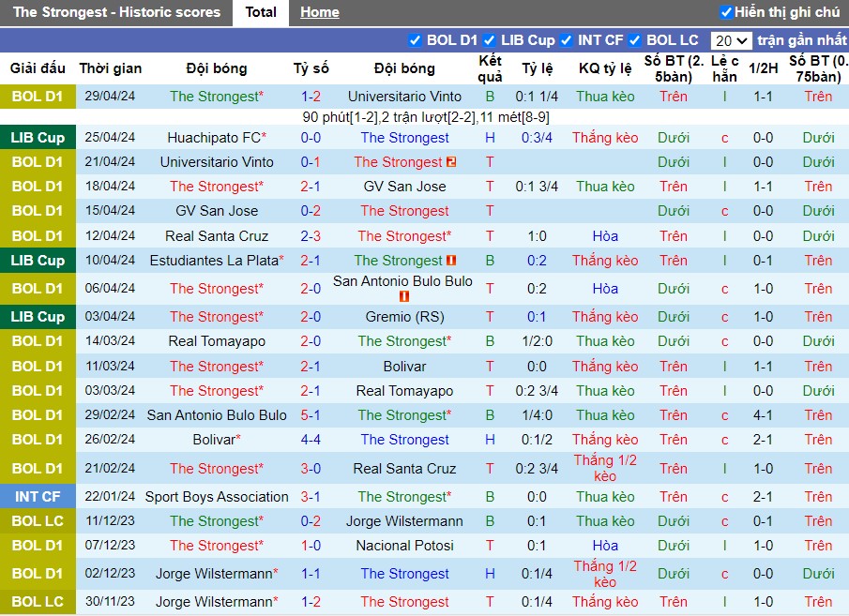Click the Tỷ số column header
This screenshot has width=849, height=616.
(311, 68)
